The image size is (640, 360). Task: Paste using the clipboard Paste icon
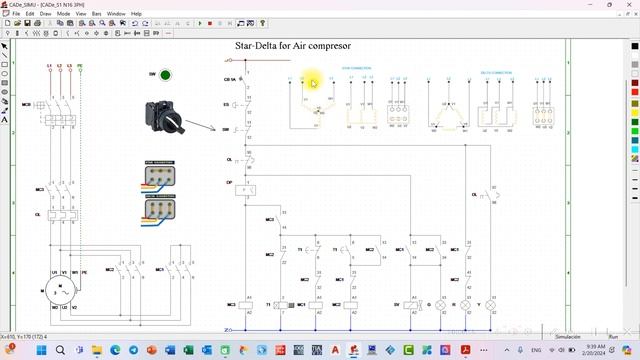tap(70, 23)
